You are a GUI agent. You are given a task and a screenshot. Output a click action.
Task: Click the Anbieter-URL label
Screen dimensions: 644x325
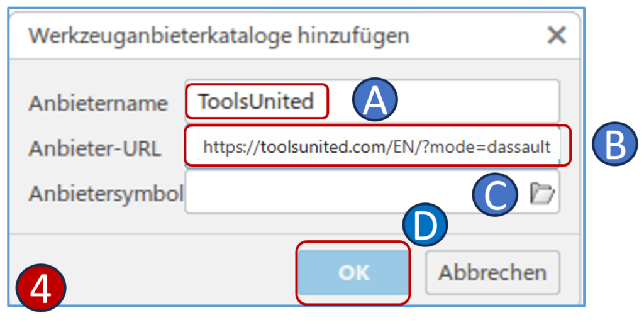coord(94,148)
